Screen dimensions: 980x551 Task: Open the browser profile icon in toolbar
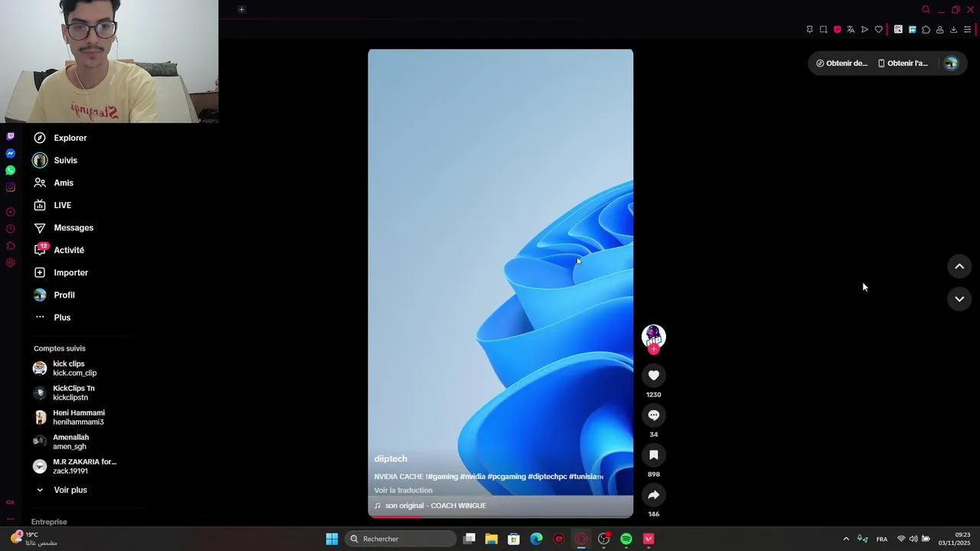(939, 30)
